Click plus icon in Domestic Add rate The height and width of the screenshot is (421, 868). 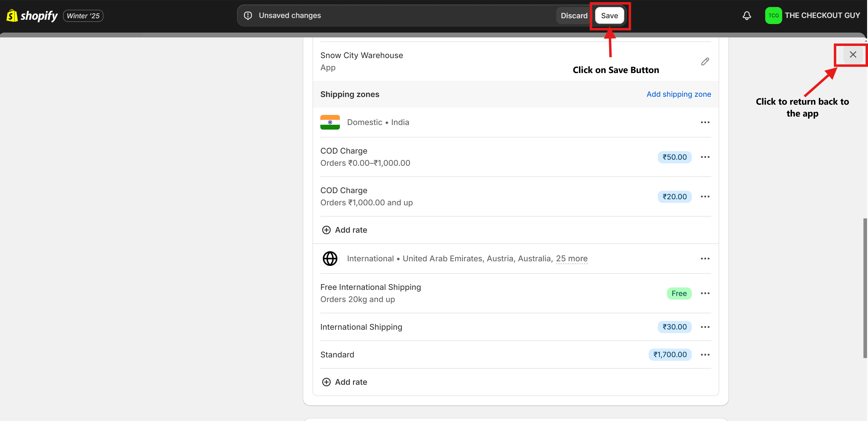[326, 230]
